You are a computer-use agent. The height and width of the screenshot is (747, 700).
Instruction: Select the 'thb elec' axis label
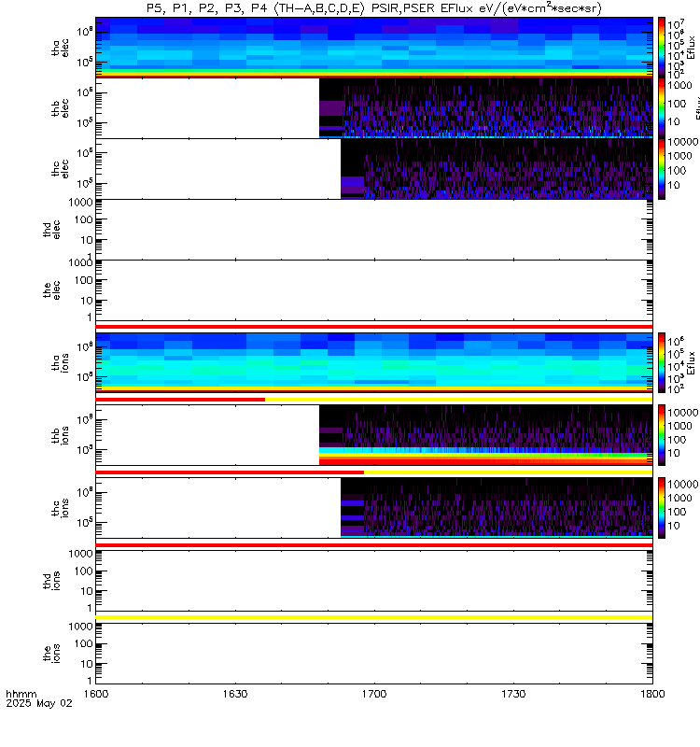coord(60,108)
